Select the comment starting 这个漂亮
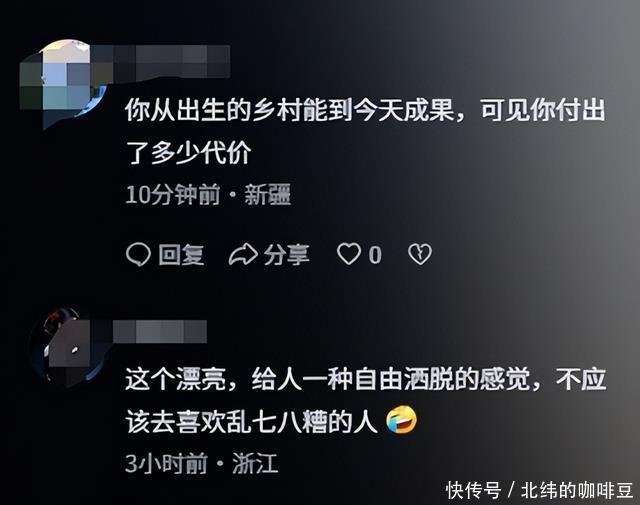The image size is (640, 505). pyautogui.click(x=365, y=400)
